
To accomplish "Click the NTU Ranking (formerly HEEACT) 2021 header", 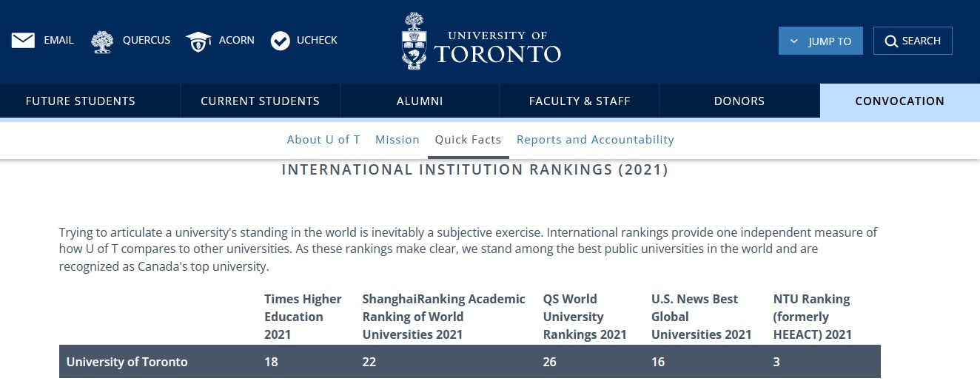I will pyautogui.click(x=813, y=317).
